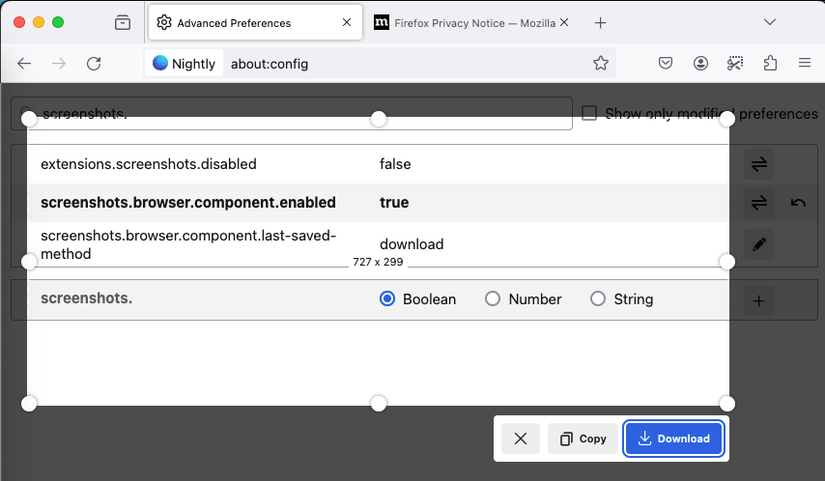Expand the list all tabs chevron
The image size is (825, 481).
click(770, 22)
